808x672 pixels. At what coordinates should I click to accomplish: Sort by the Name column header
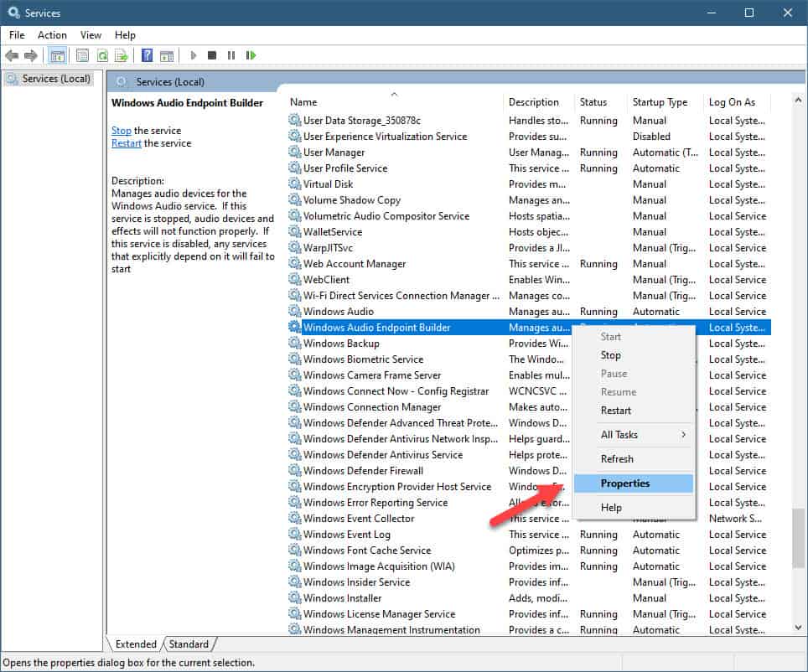(394, 102)
